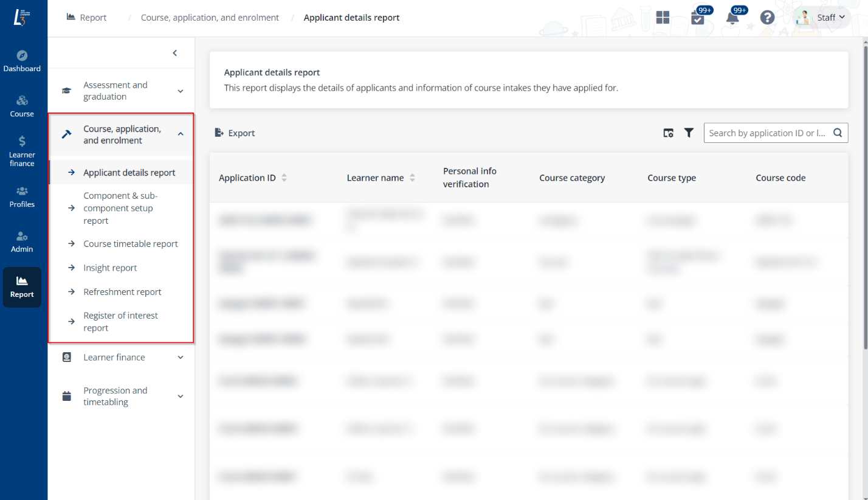The height and width of the screenshot is (500, 868).
Task: Sort by Learner name column
Action: (412, 178)
